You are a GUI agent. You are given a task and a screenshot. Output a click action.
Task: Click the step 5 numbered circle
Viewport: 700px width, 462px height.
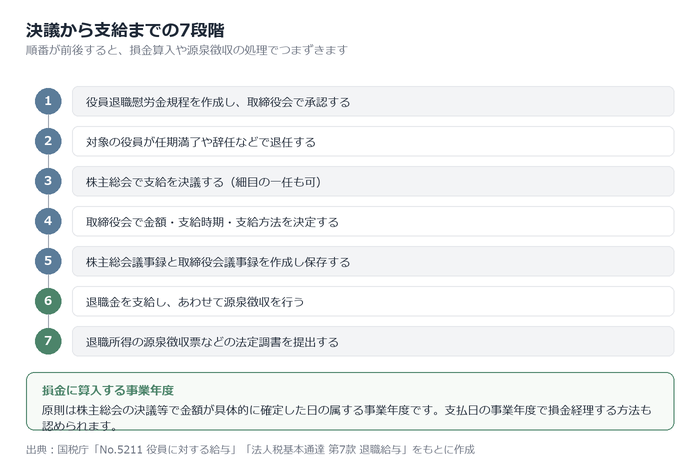(48, 261)
